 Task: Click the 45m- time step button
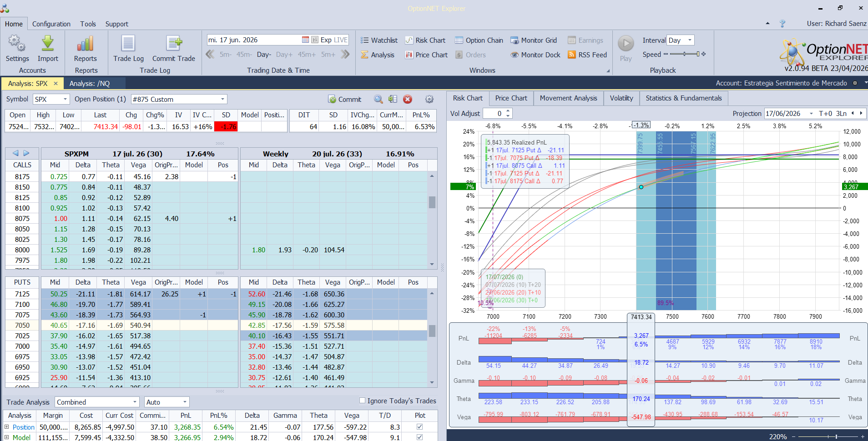(x=244, y=55)
